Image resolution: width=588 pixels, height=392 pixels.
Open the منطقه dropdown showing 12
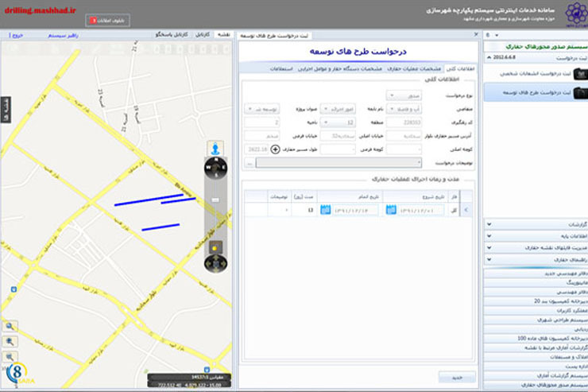(338, 122)
